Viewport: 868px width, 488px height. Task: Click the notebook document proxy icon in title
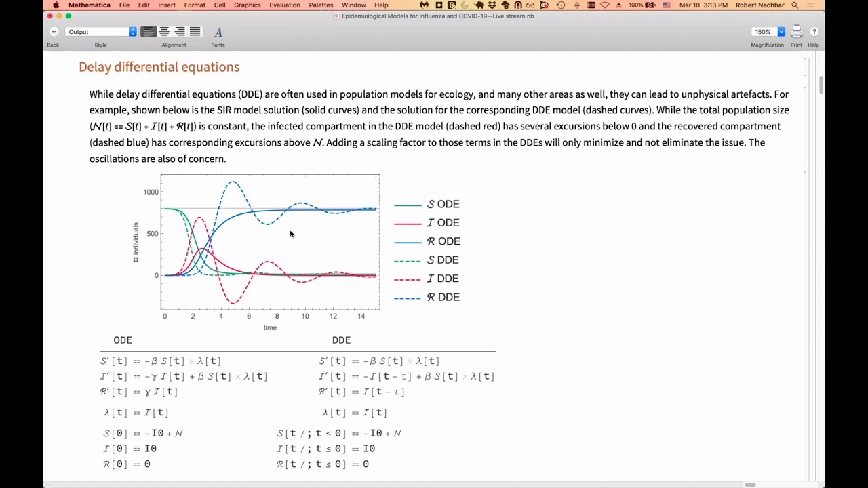(x=336, y=16)
